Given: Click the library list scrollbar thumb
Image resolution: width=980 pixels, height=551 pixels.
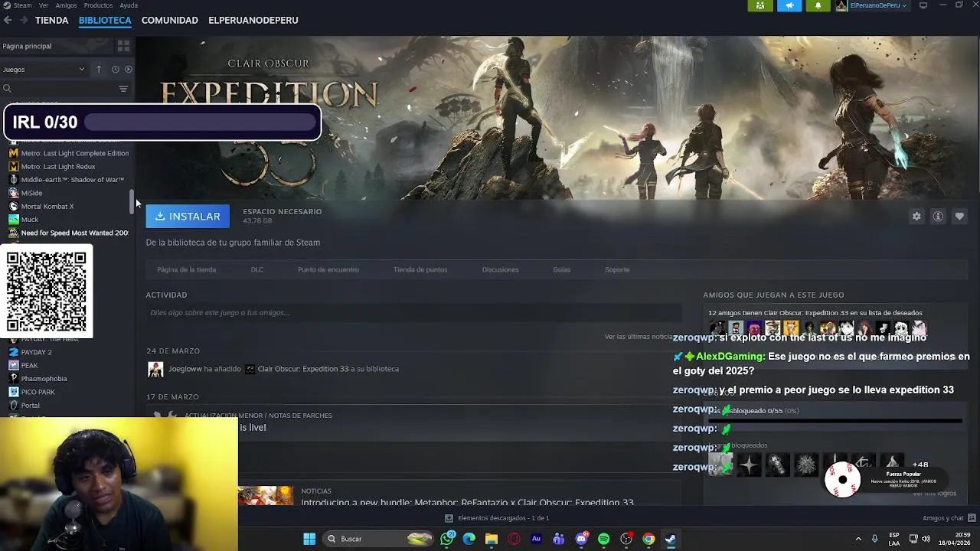Looking at the screenshot, I should [132, 201].
